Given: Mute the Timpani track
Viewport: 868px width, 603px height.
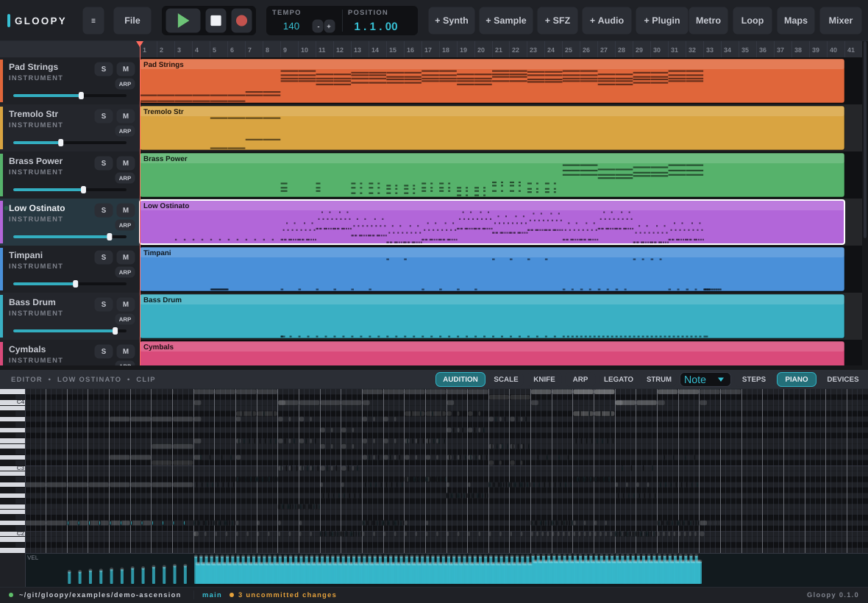Looking at the screenshot, I should pos(126,257).
